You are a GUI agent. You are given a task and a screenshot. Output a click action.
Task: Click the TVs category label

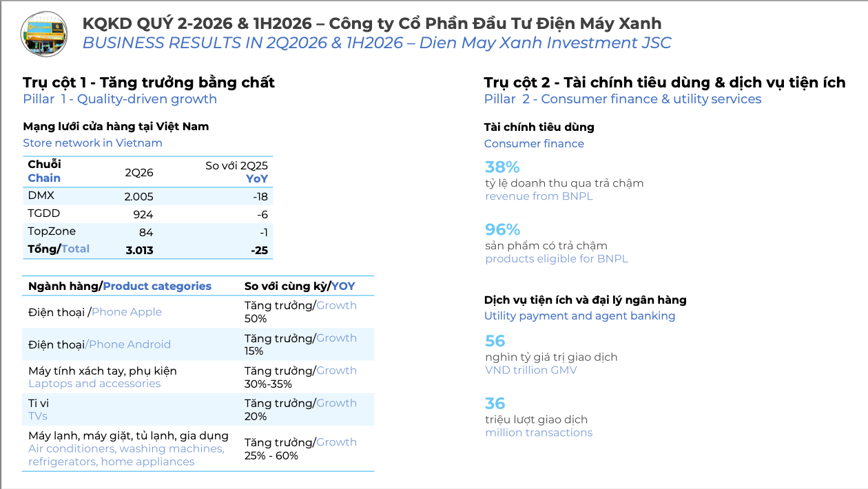click(38, 416)
